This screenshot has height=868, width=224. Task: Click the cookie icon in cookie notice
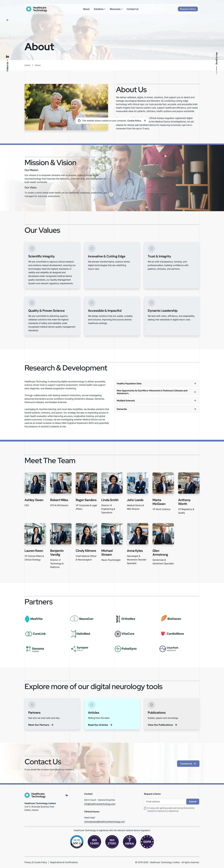(x=79, y=121)
